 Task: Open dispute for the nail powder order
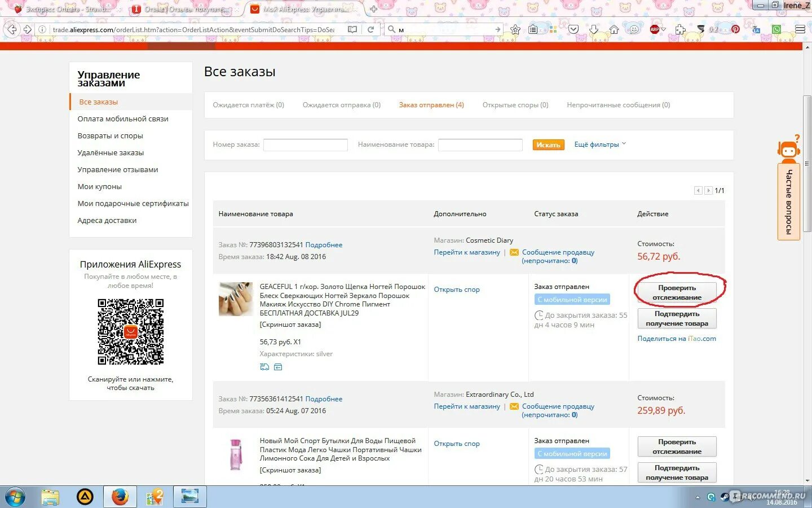point(457,290)
